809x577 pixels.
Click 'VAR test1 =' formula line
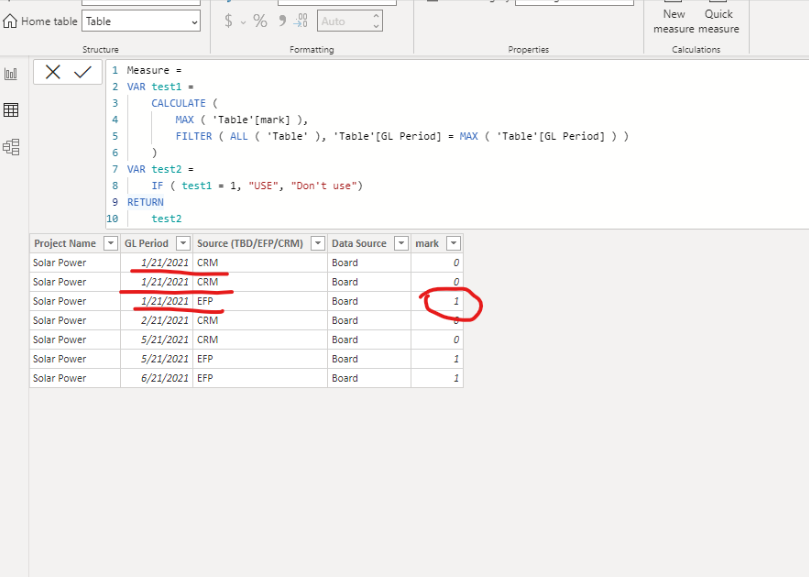tap(160, 87)
